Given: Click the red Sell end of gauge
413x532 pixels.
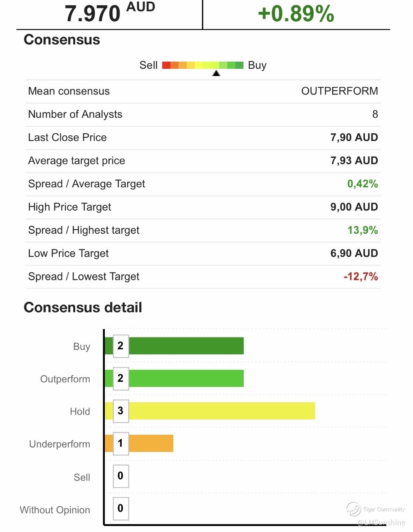Looking at the screenshot, I should [x=166, y=65].
